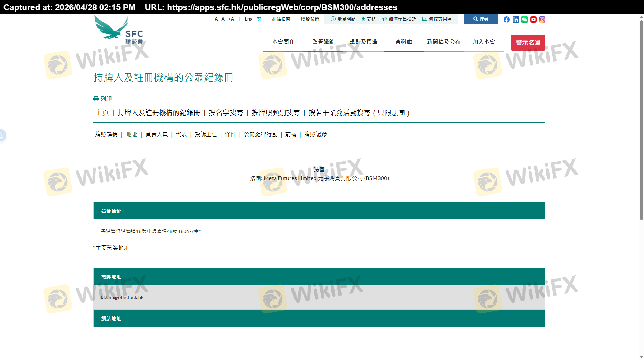Choose 按名字搜尋 search option
The width and height of the screenshot is (644, 360).
click(226, 113)
